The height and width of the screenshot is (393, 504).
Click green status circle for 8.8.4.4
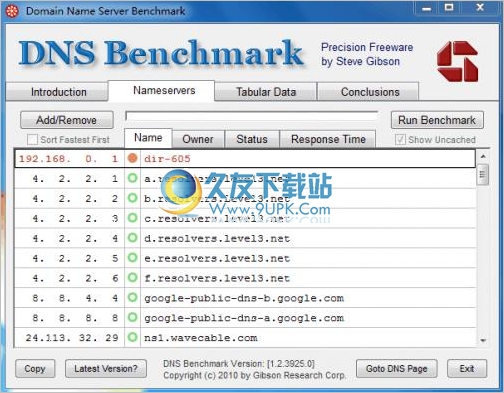click(132, 297)
